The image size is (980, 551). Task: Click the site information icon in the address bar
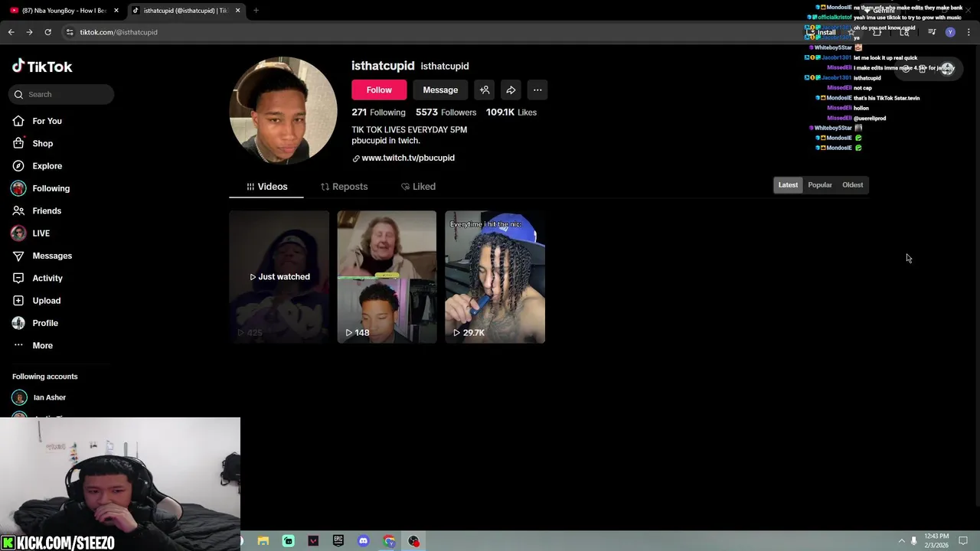tap(70, 32)
